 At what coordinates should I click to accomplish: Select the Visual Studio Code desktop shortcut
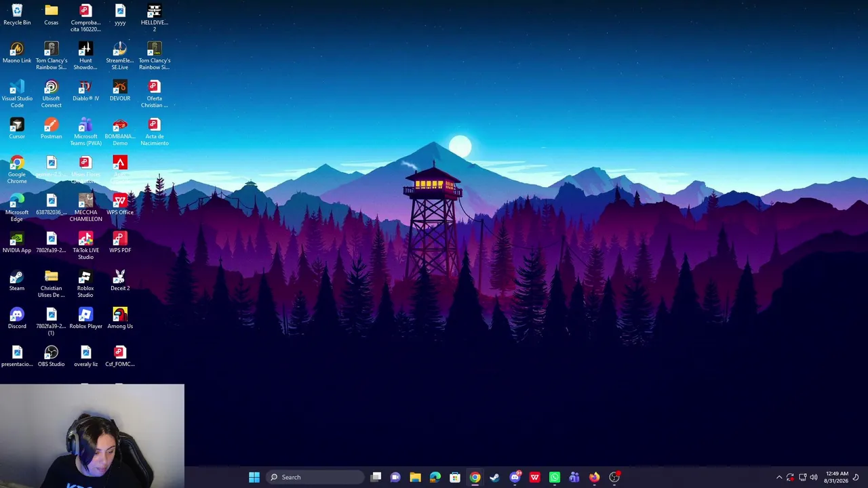(17, 94)
